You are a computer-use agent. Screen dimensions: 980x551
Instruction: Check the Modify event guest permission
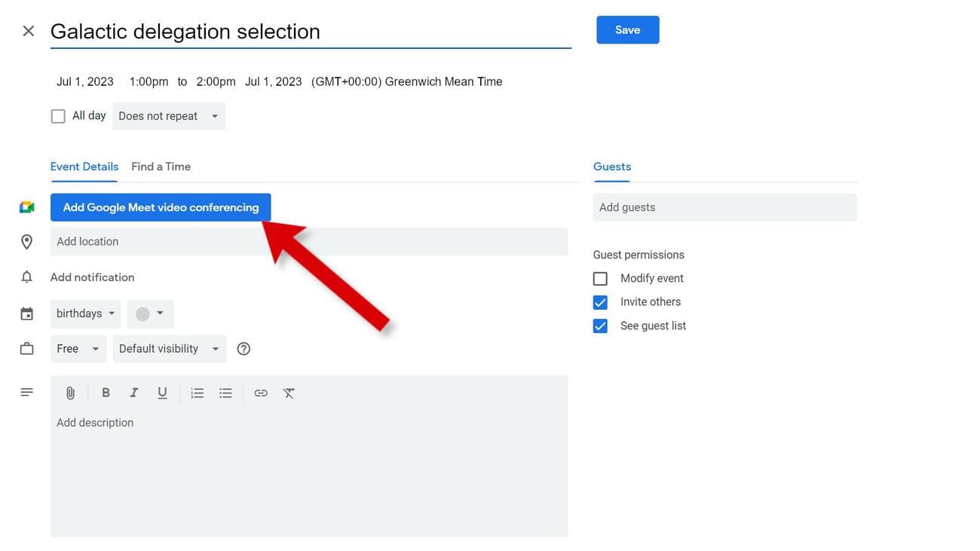(600, 279)
